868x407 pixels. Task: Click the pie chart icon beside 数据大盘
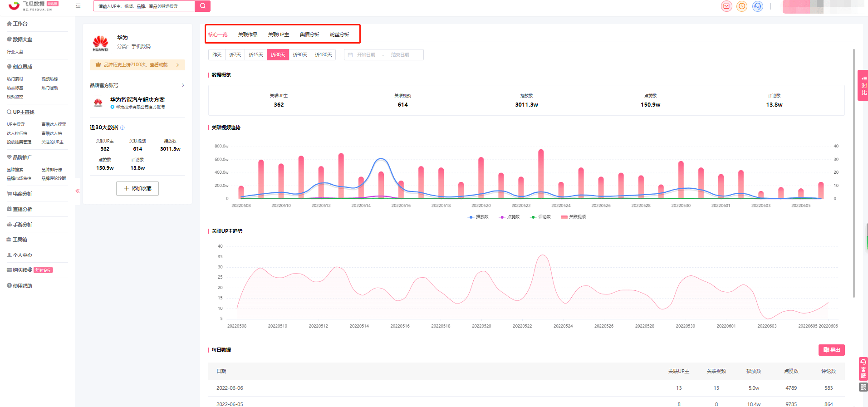(9, 39)
